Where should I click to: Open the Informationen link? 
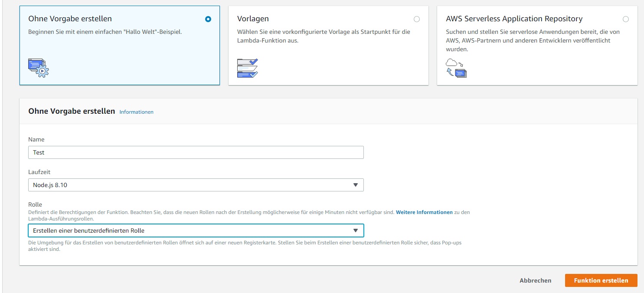click(x=136, y=112)
